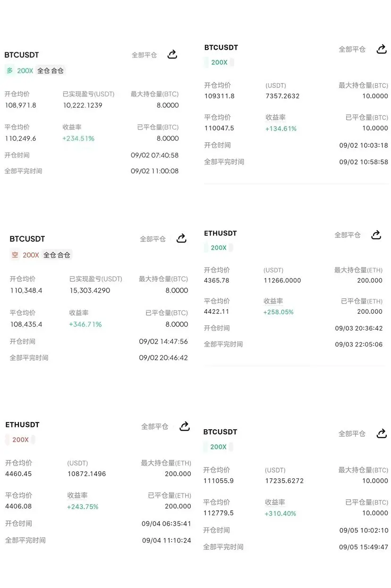The image size is (391, 588).
Task: Click 全部平仓 on the 17235.6272 profit card
Action: (352, 433)
